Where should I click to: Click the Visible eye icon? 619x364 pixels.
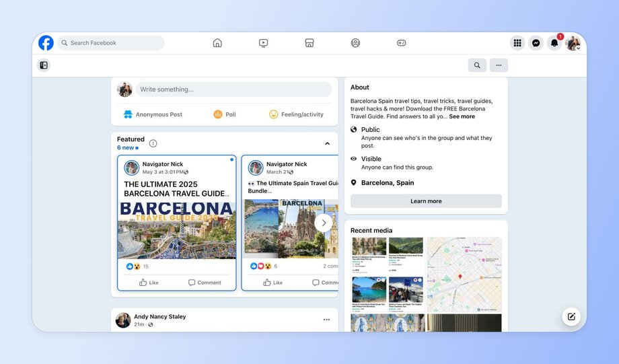tap(354, 159)
